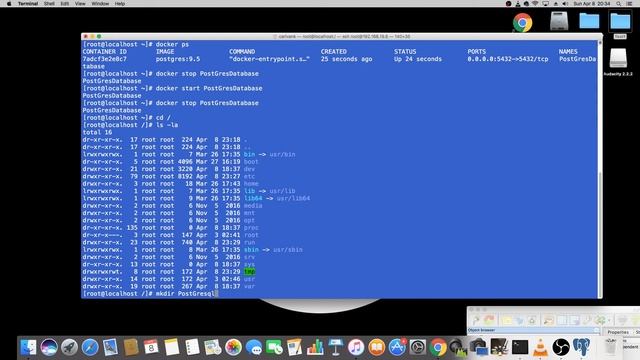Click the 'sbin -> usr/sbin' listing row
This screenshot has width=640, height=360.
(193, 250)
